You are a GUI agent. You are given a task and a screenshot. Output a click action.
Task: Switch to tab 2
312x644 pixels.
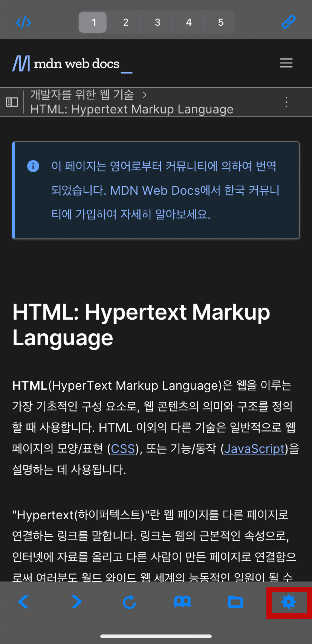coord(126,22)
